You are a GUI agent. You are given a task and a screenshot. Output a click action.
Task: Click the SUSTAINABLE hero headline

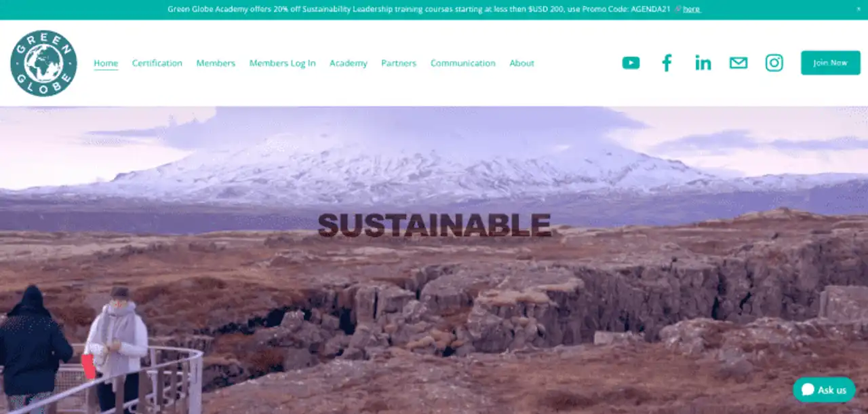434,225
